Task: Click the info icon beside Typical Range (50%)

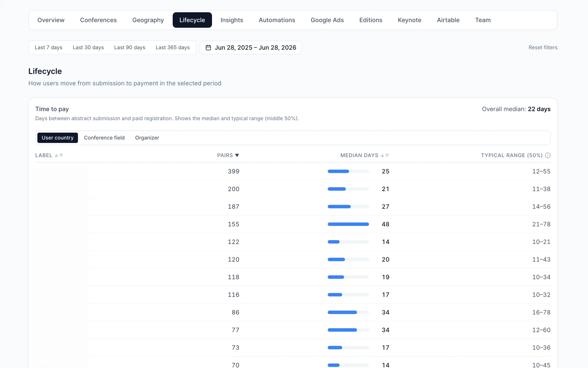Action: click(548, 155)
